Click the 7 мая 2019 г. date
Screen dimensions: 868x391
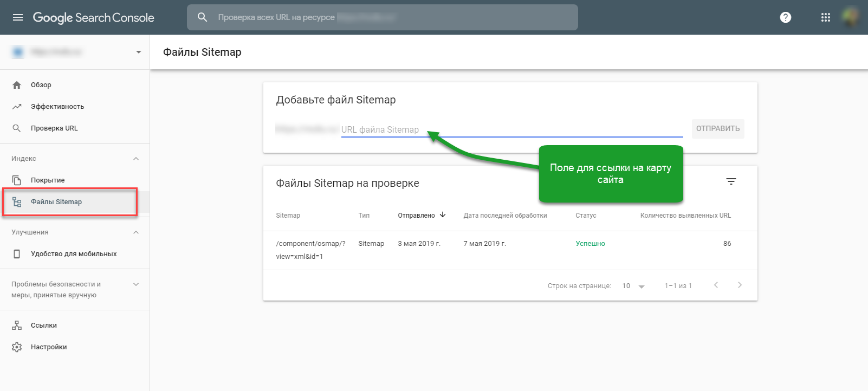click(x=485, y=244)
